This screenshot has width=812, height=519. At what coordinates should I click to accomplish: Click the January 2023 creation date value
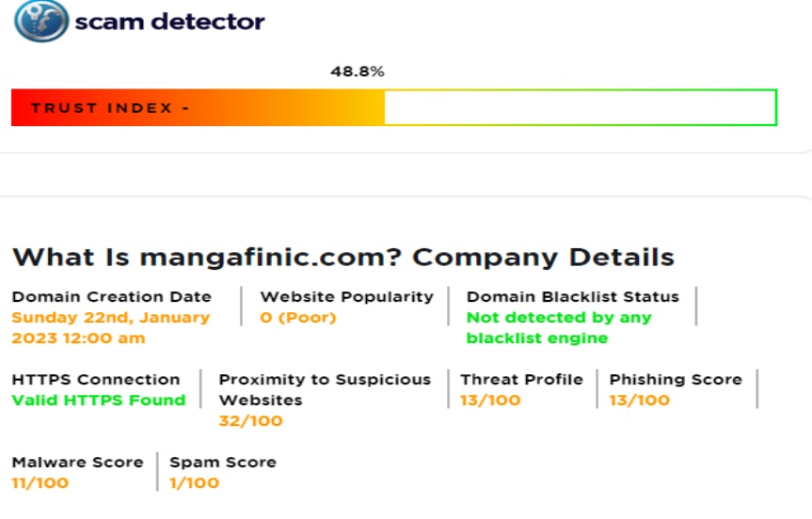click(110, 327)
